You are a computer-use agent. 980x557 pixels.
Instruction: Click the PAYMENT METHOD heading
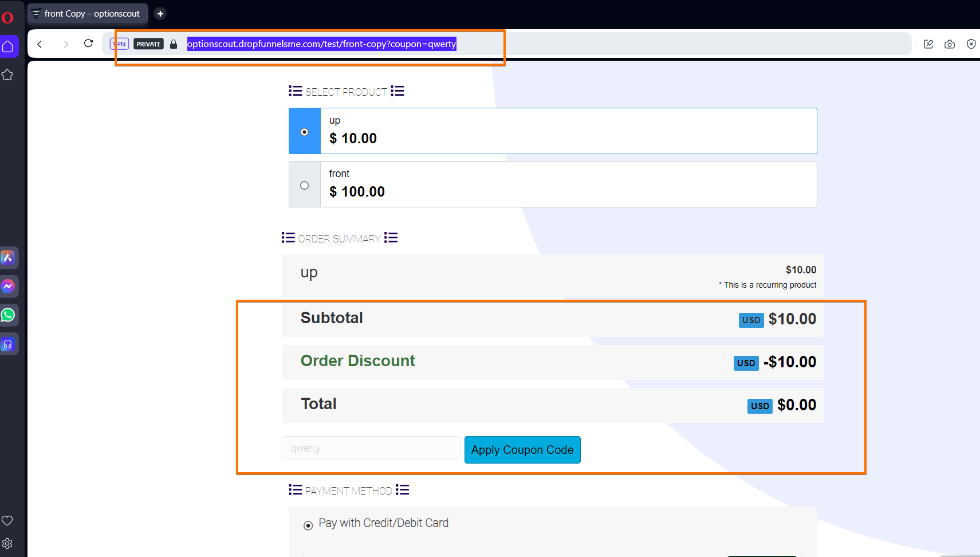tap(349, 491)
